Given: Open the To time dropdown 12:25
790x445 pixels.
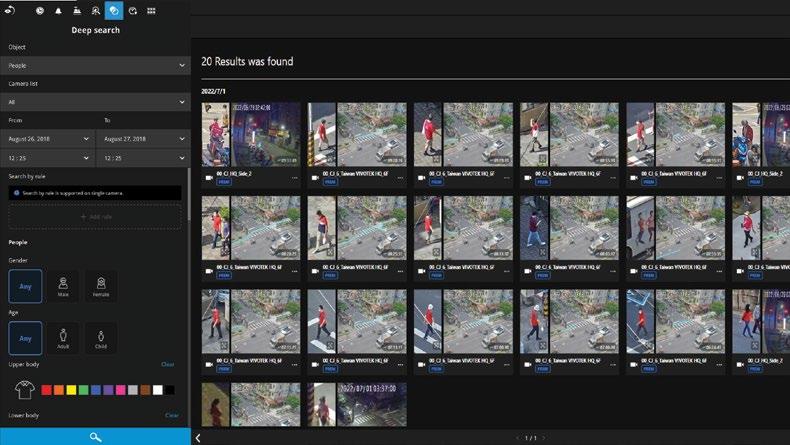Looking at the screenshot, I should pos(143,158).
